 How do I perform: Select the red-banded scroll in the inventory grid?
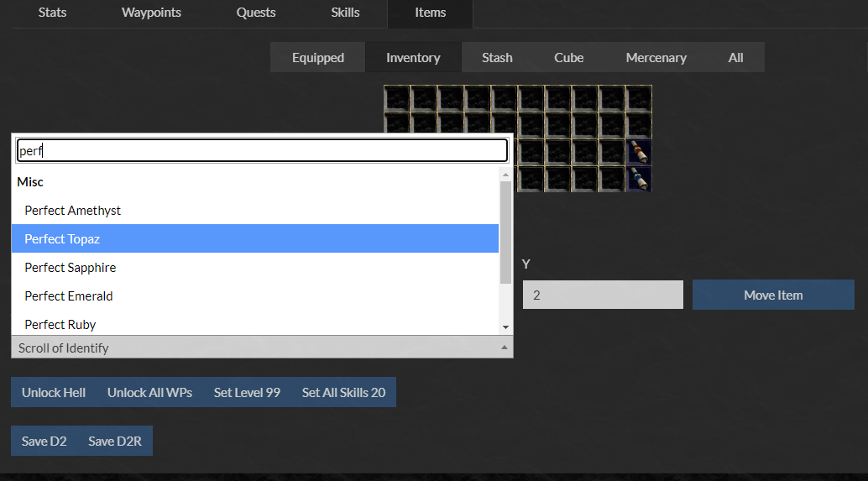[638, 152]
